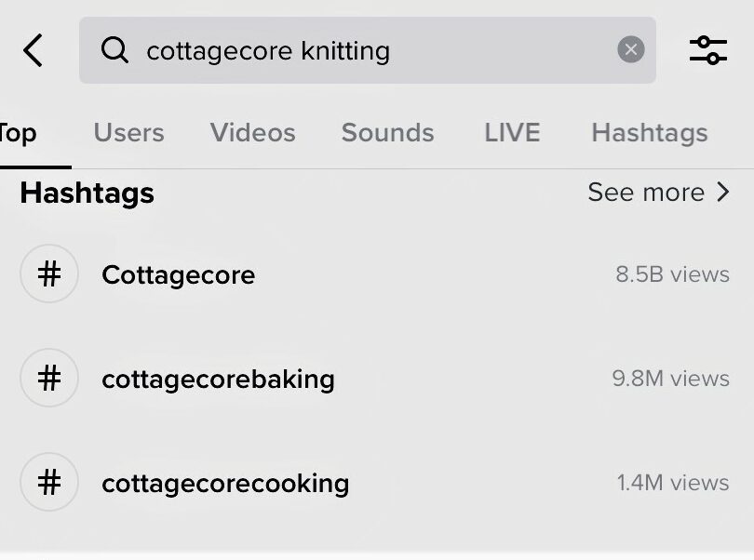Switch to the Top tab
Image resolution: width=754 pixels, height=560 pixels.
click(x=18, y=133)
